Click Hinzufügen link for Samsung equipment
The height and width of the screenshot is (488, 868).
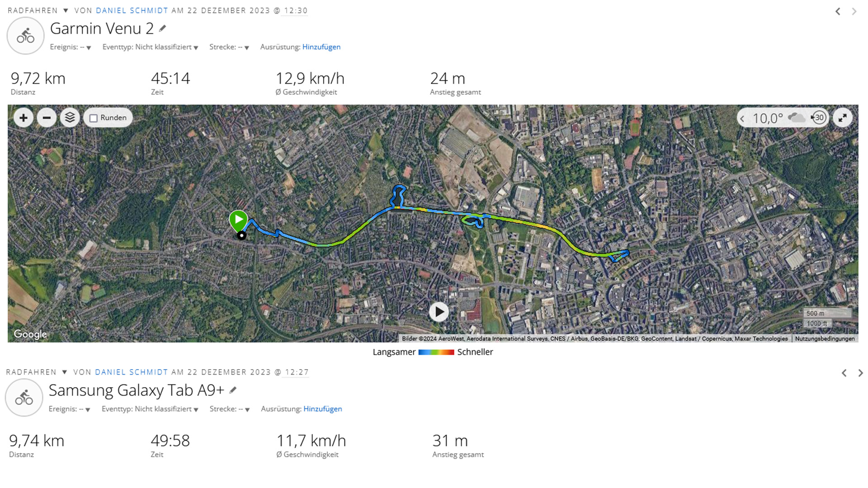click(x=323, y=409)
